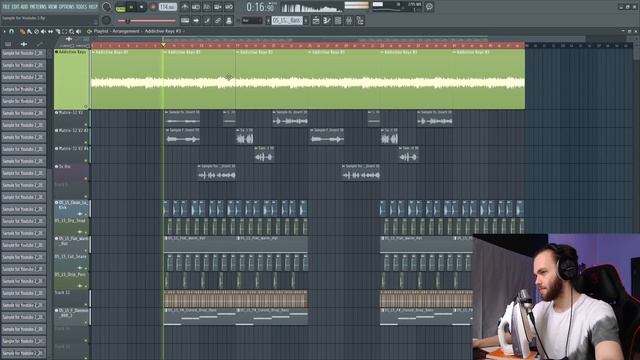Open the PATTERNS menu
Viewport: 640px width, 360px height.
click(x=38, y=7)
